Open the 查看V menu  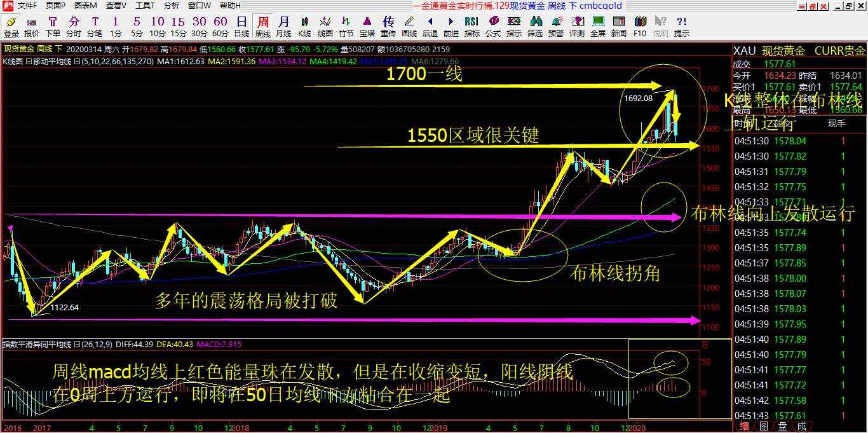pos(116,6)
